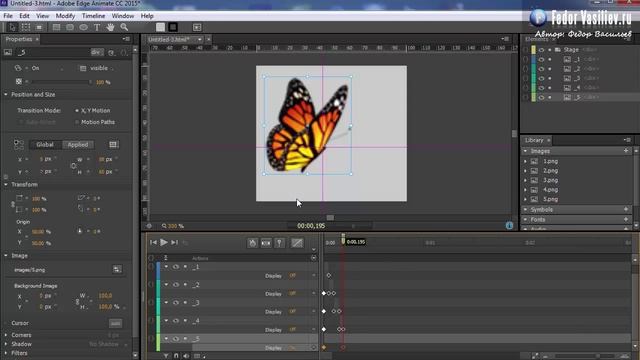
Task: Toggle _3 visibility eye in Elements panel
Action: tap(541, 78)
